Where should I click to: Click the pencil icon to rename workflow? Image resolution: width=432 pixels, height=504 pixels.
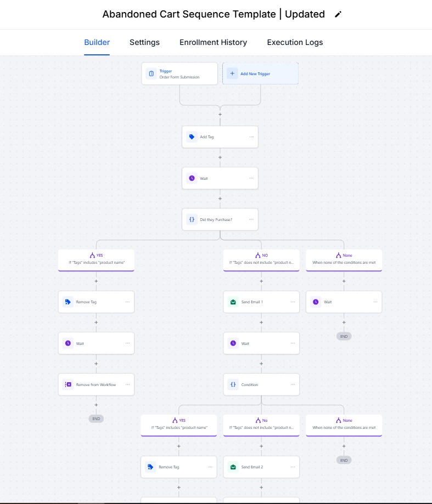(338, 14)
